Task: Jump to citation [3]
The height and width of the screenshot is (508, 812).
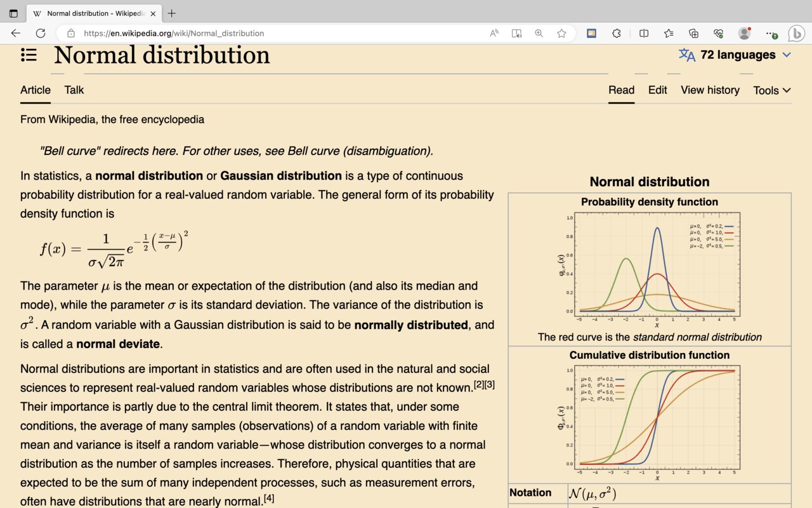Action: [x=490, y=384]
